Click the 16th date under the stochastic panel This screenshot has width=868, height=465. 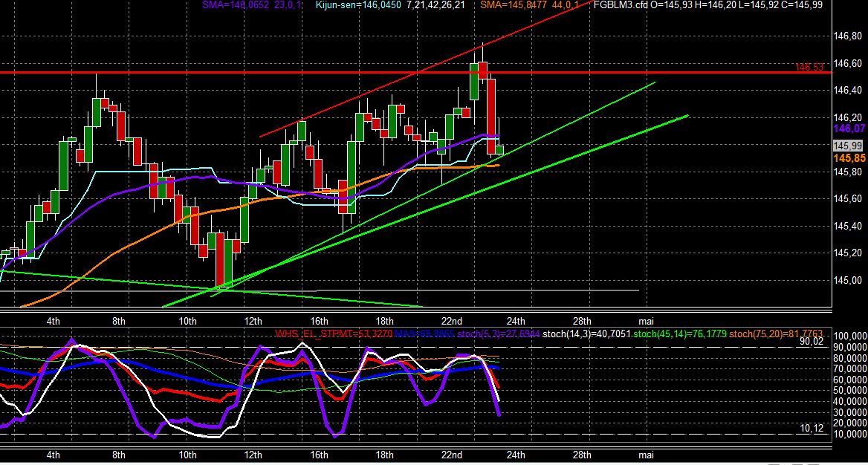[x=320, y=455]
